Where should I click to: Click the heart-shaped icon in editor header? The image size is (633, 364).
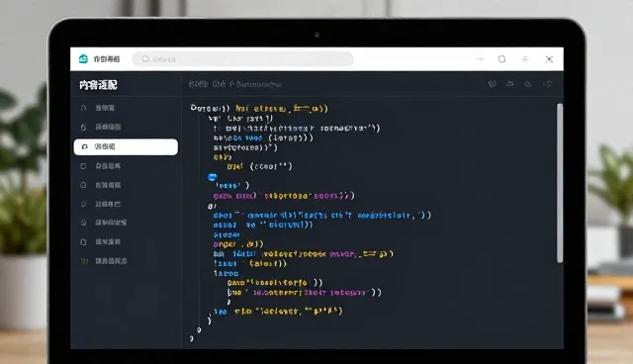coord(493,84)
